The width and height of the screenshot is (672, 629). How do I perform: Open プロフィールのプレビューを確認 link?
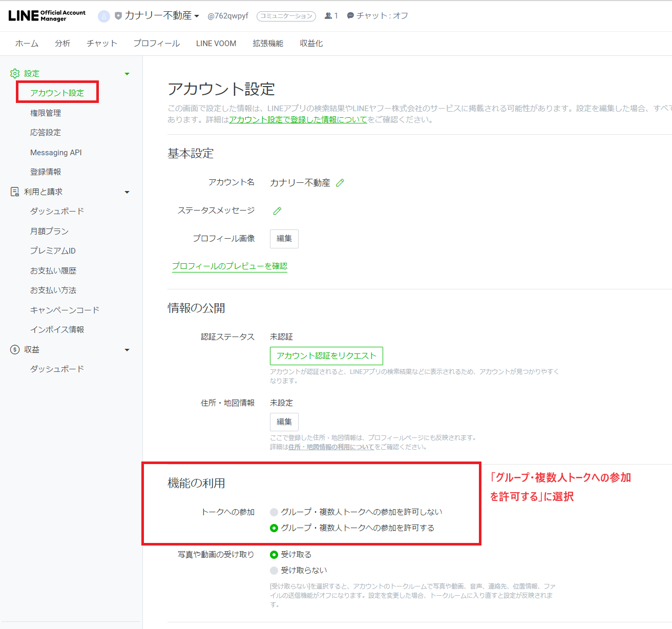tap(229, 266)
